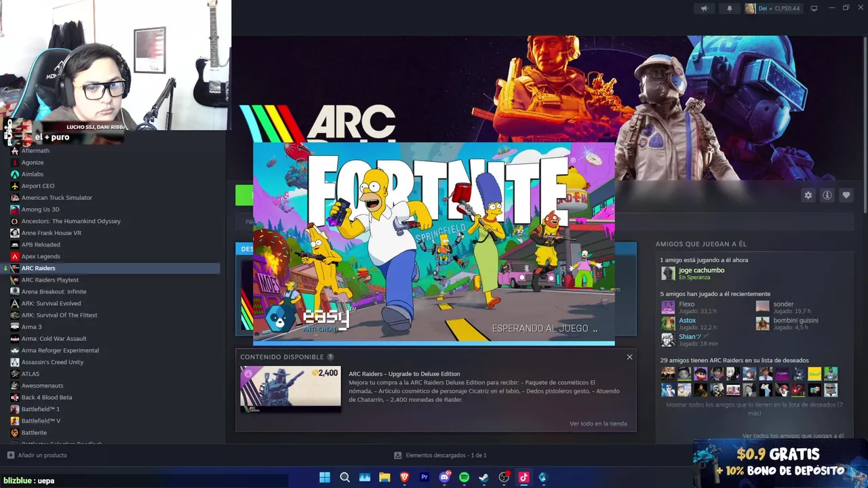The image size is (868, 488).
Task: Open Steam from the taskbar
Action: pyautogui.click(x=484, y=477)
